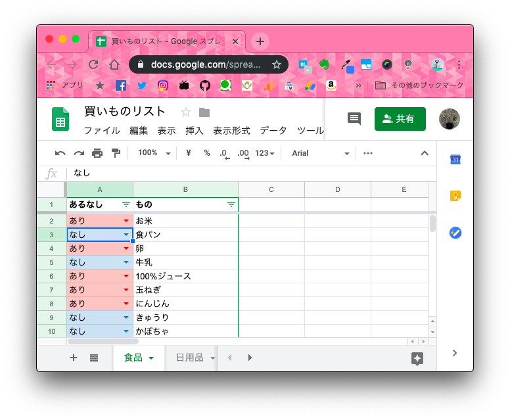
Task: Open データ menu
Action: [273, 131]
